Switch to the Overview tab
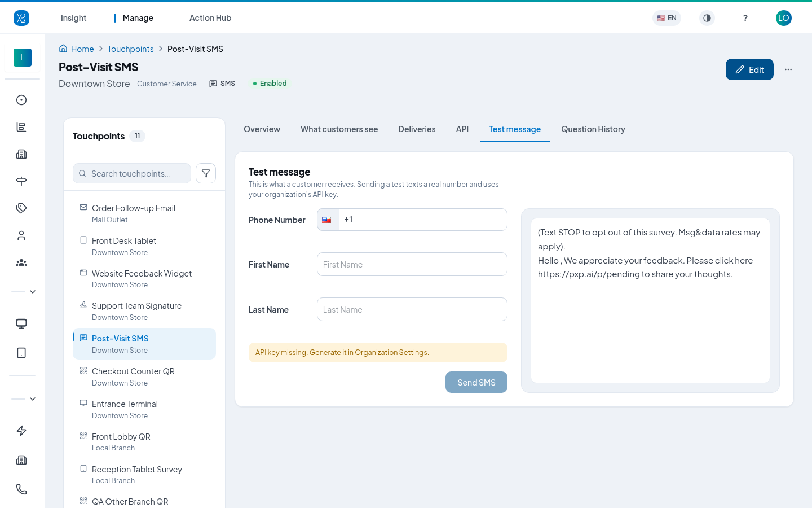 click(x=262, y=129)
